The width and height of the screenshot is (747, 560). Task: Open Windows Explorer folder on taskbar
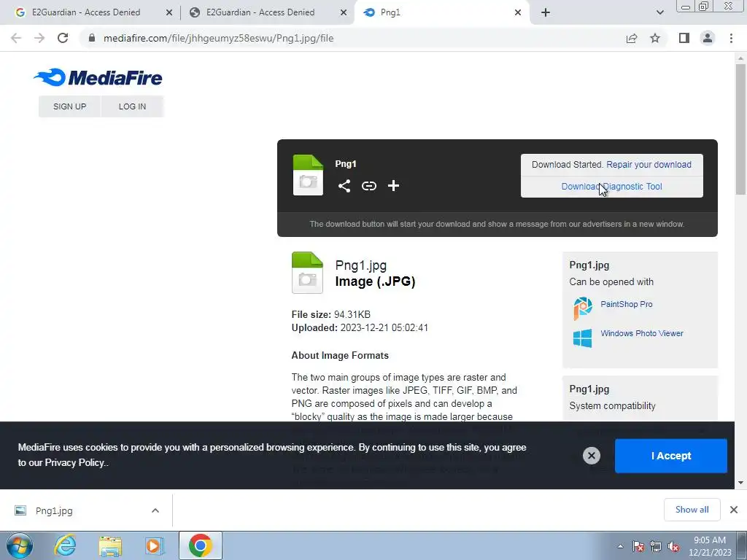click(x=110, y=546)
